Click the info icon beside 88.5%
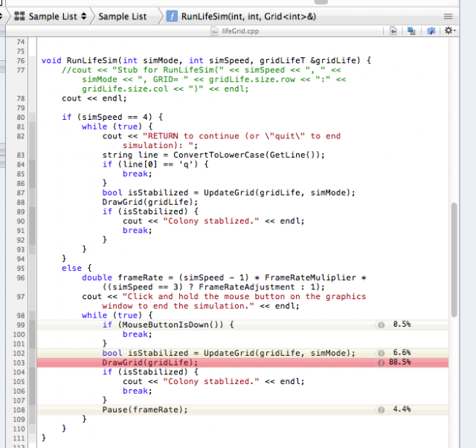 tap(381, 362)
